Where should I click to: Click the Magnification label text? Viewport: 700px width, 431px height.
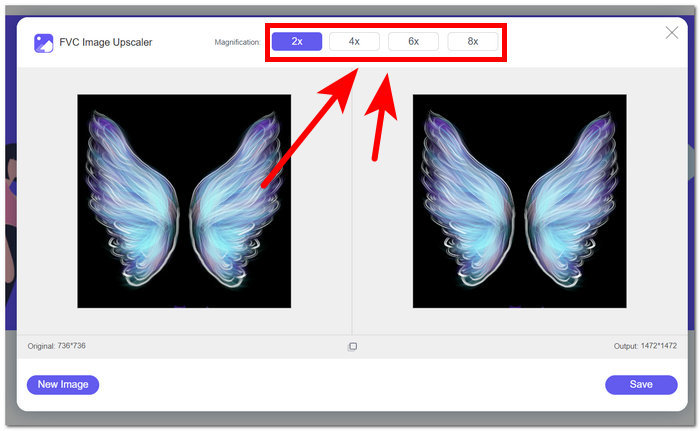click(237, 42)
